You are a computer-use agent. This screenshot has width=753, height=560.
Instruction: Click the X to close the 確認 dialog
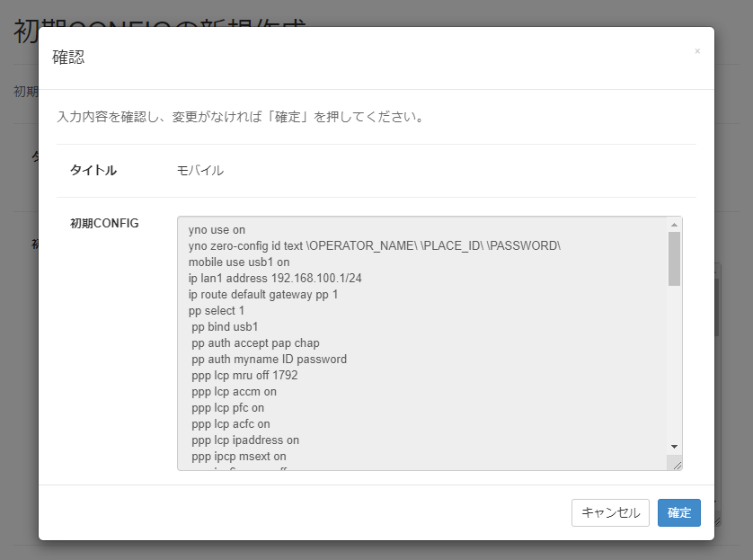pos(697,52)
